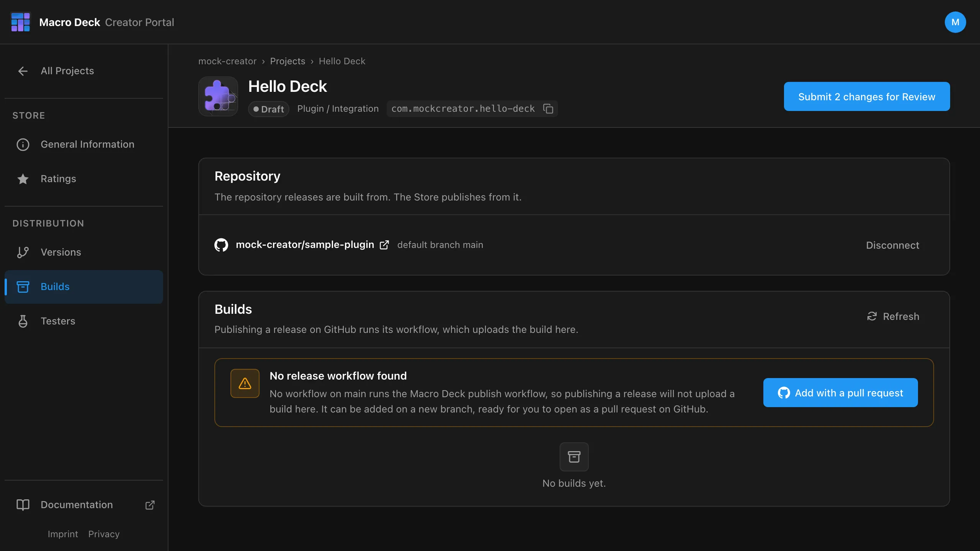
Task: Click the Macro Deck Creator Portal title
Action: [x=106, y=22]
